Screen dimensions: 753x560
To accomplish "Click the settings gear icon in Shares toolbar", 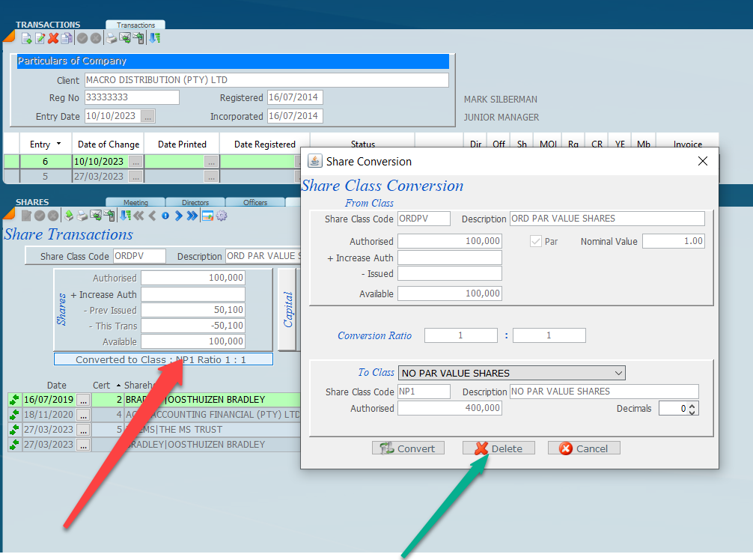I will click(x=222, y=216).
